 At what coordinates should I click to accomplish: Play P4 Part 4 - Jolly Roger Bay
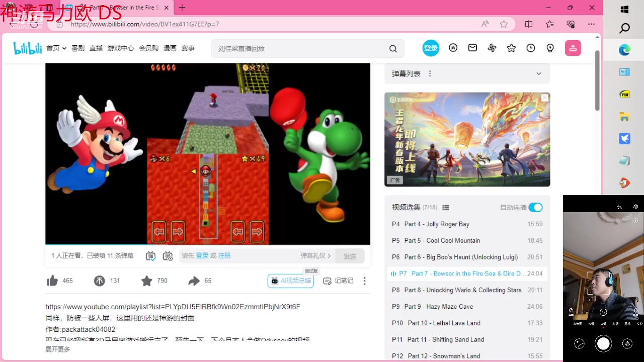467,224
